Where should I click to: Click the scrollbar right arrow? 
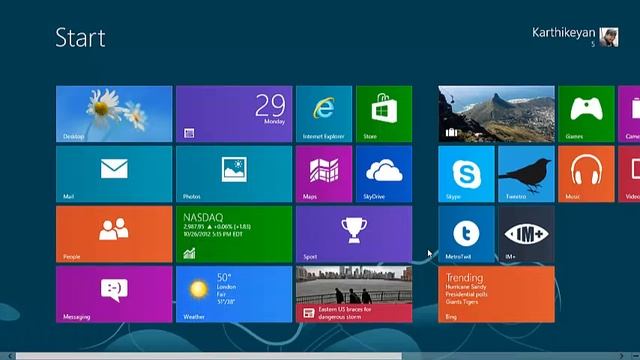point(621,356)
